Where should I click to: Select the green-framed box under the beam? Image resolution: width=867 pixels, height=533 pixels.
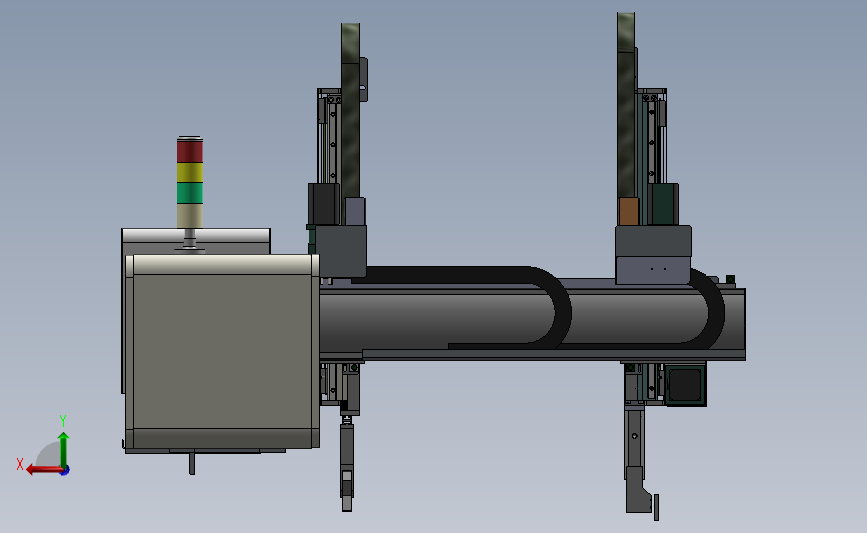686,384
